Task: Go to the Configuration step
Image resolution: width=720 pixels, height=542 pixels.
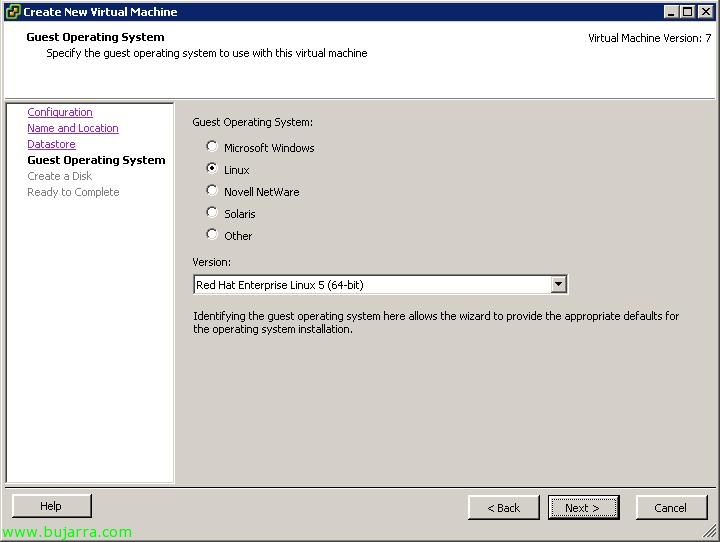Action: (x=60, y=112)
